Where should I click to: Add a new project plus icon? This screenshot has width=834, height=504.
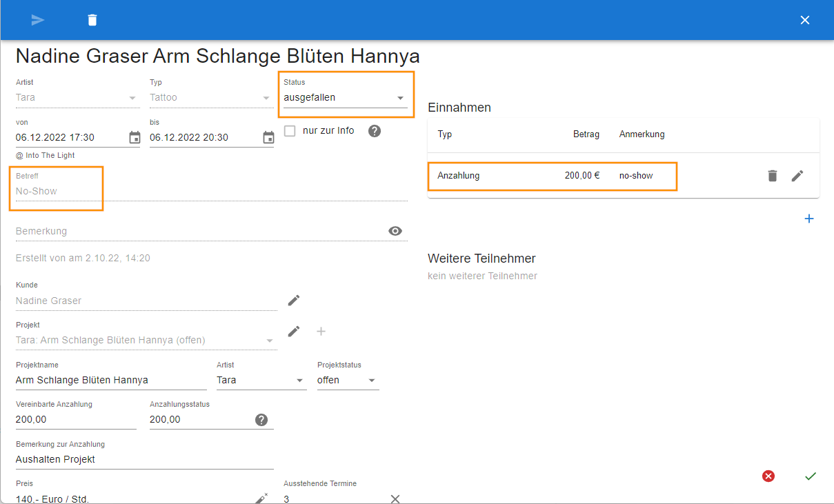coord(321,332)
